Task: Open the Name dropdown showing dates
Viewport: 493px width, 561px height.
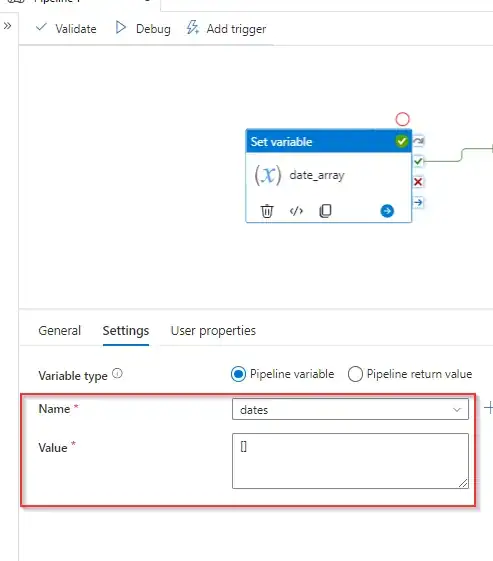Action: coord(350,409)
